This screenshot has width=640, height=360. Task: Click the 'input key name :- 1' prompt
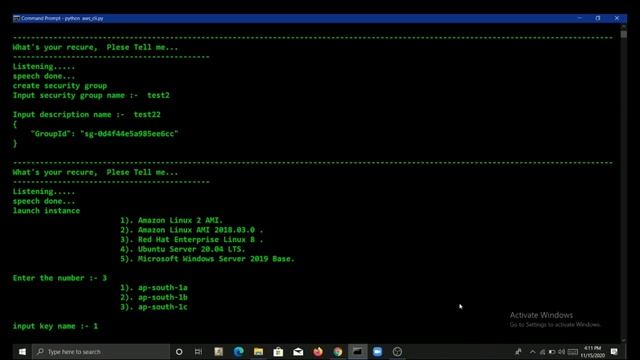[x=55, y=326]
